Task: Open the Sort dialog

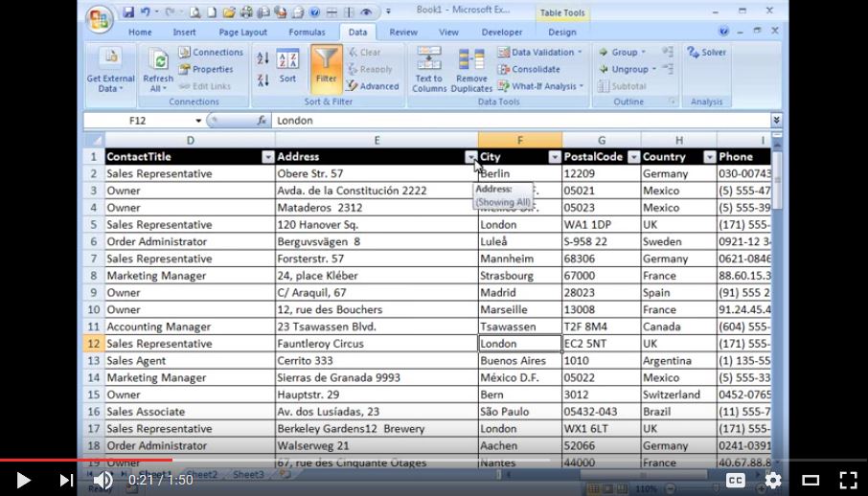Action: (287, 67)
